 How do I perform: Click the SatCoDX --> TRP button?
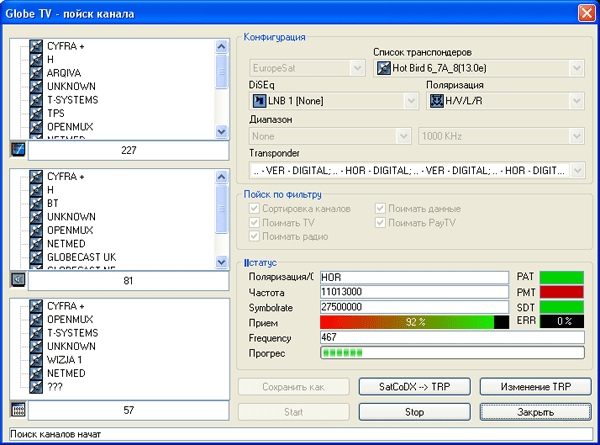(414, 387)
